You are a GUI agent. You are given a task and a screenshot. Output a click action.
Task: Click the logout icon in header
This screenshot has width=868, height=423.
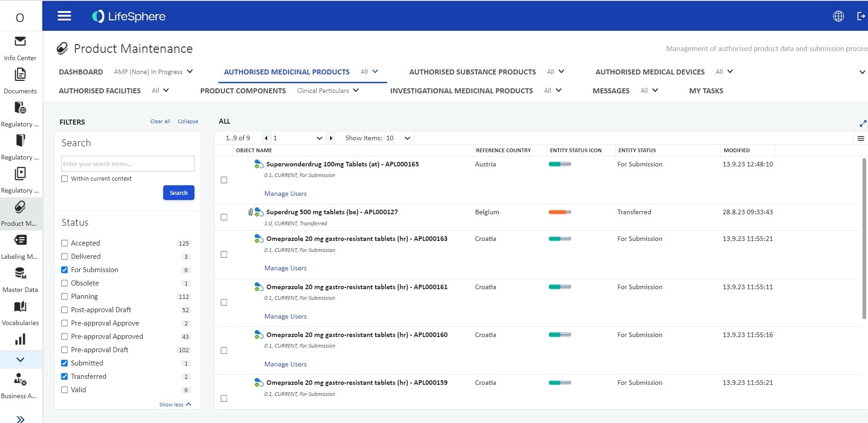tap(861, 16)
